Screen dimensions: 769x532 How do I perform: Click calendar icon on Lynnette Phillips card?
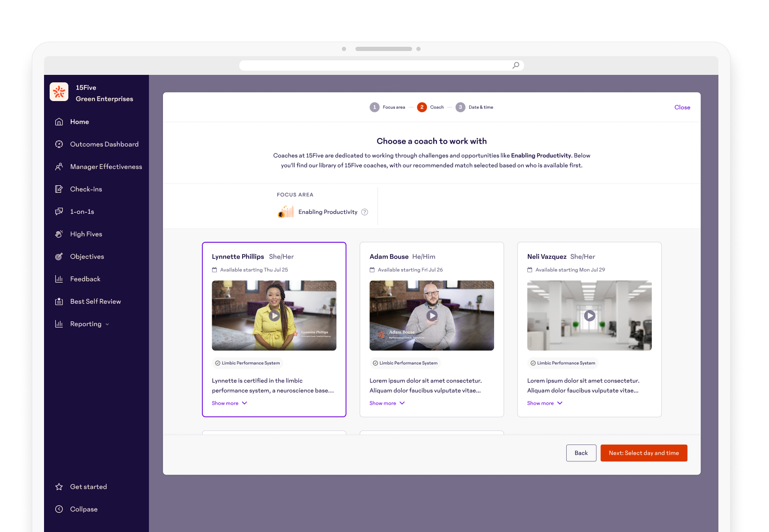click(x=214, y=270)
